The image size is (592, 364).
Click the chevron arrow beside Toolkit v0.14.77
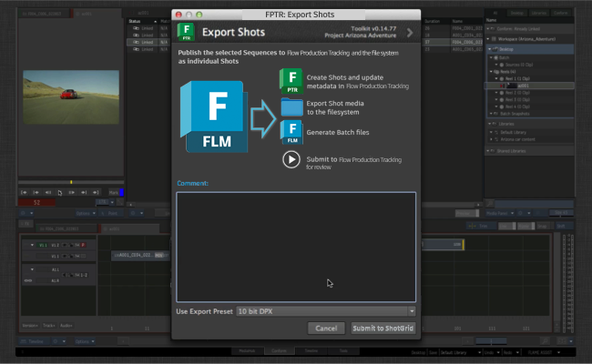tap(410, 33)
